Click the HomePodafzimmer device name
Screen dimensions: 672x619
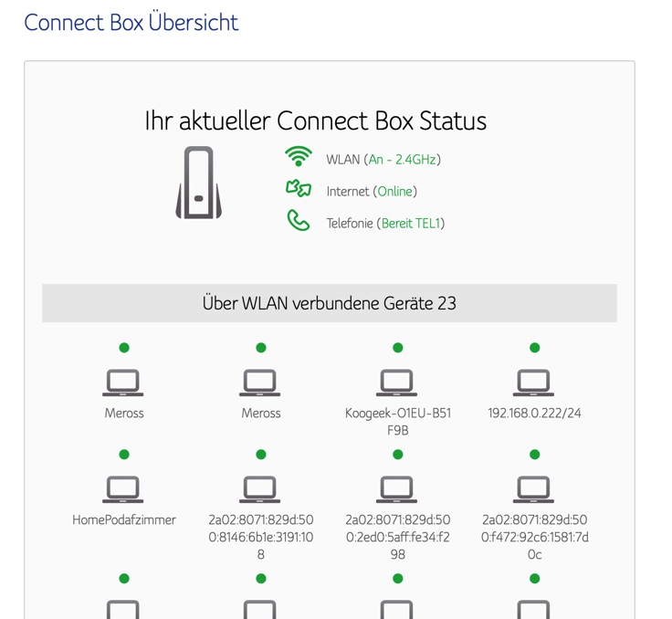click(x=124, y=520)
